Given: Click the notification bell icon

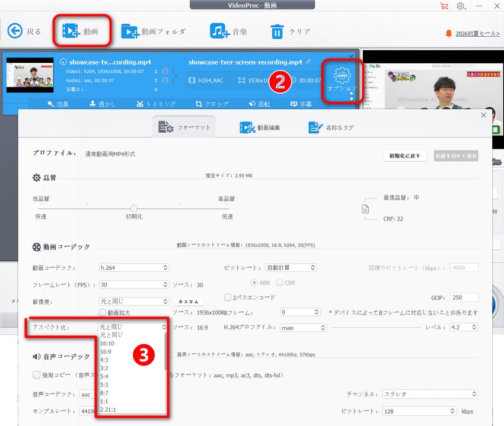Looking at the screenshot, I should 449,33.
